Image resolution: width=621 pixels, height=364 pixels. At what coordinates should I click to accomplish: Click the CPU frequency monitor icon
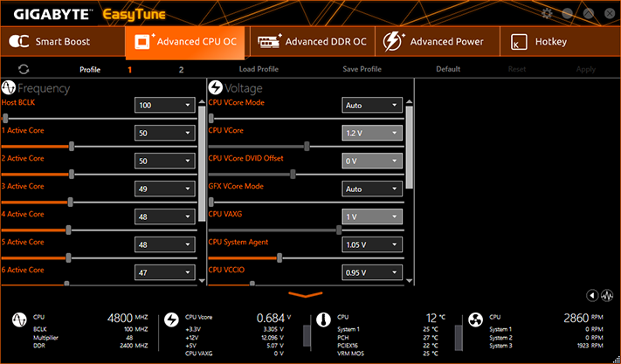pyautogui.click(x=19, y=319)
